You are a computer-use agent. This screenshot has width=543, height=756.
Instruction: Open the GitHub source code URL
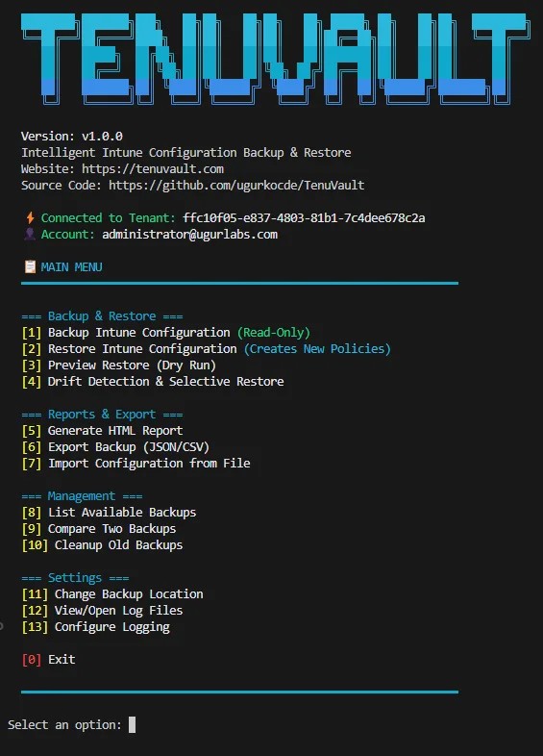coord(236,185)
